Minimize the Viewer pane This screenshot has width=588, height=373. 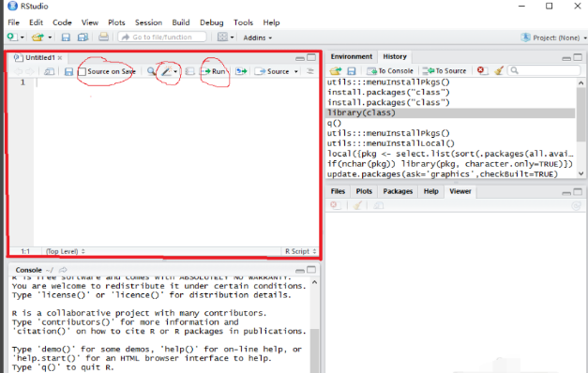pyautogui.click(x=566, y=193)
